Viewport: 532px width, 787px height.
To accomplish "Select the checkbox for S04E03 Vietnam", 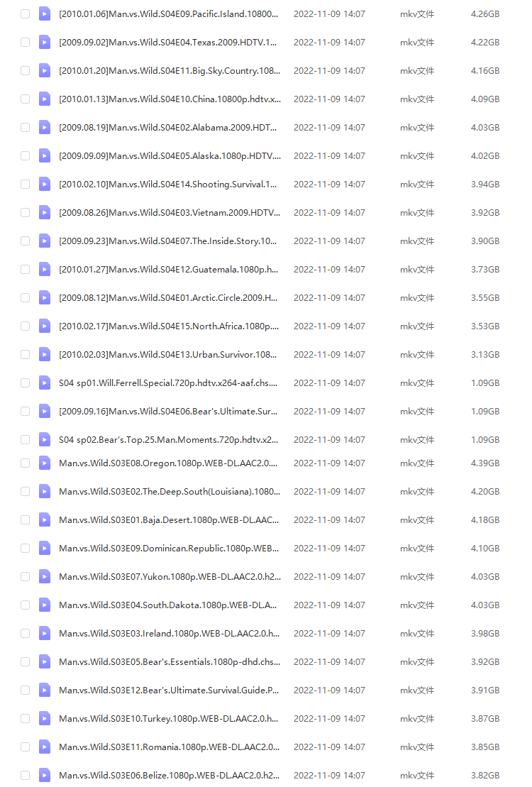I will (26, 212).
